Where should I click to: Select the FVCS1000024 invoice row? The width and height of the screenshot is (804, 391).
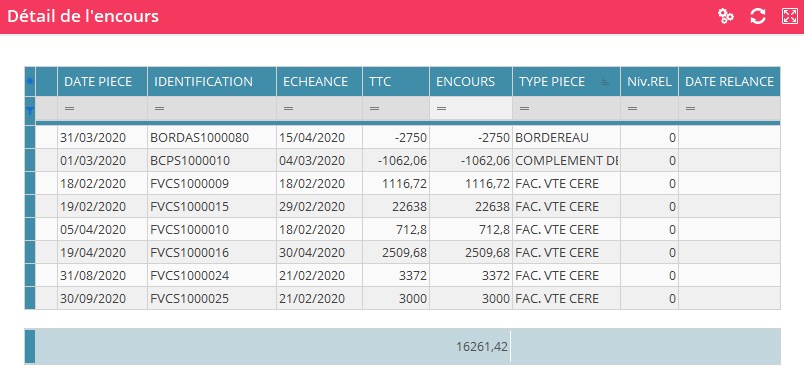(403, 276)
